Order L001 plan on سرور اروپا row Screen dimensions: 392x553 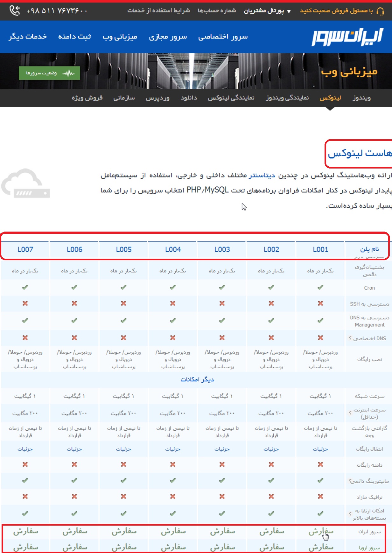(321, 547)
